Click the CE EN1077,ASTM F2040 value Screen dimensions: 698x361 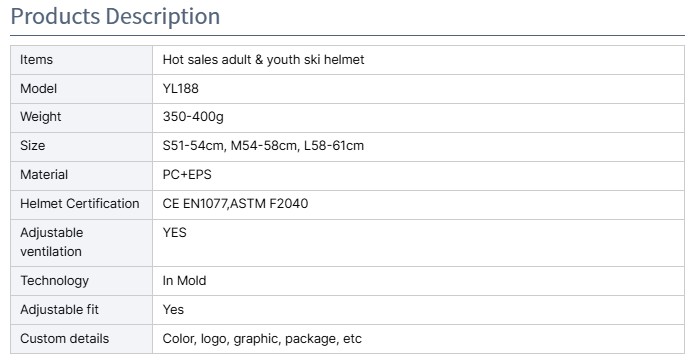[x=235, y=204]
